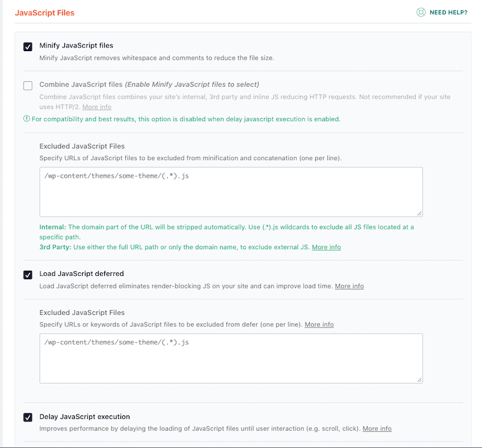Uncheck the Minify JavaScript files checkbox
Viewport: 482px width, 448px height.
point(28,47)
